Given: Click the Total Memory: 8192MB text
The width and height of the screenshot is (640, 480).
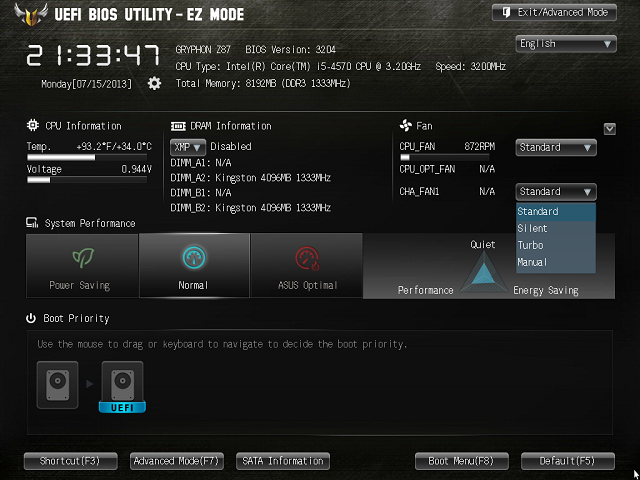Looking at the screenshot, I should (x=263, y=84).
